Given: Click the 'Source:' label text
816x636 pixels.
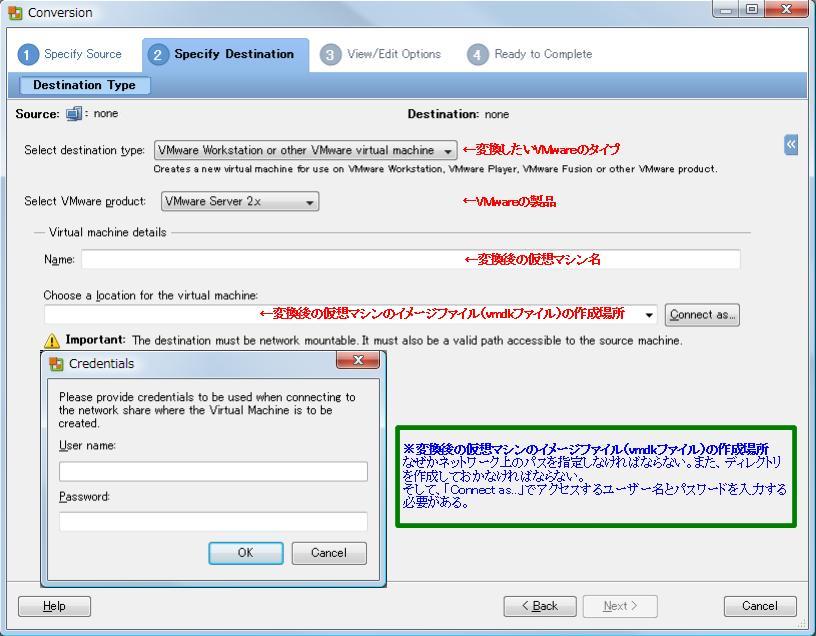Looking at the screenshot, I should (37, 114).
